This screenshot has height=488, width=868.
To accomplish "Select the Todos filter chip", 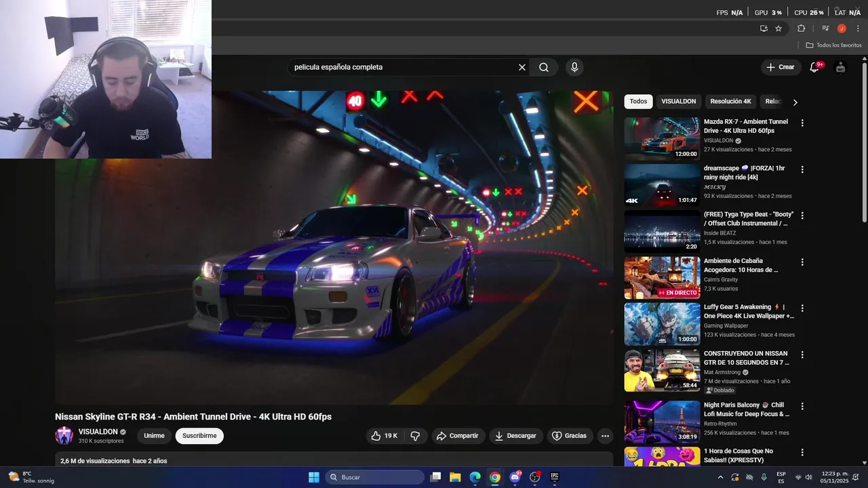I will click(x=638, y=101).
